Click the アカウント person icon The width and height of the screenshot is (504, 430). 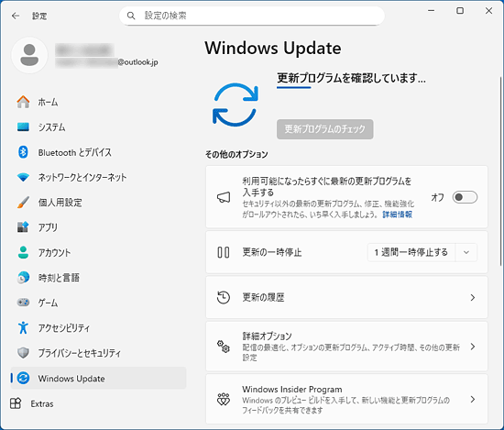pos(23,252)
